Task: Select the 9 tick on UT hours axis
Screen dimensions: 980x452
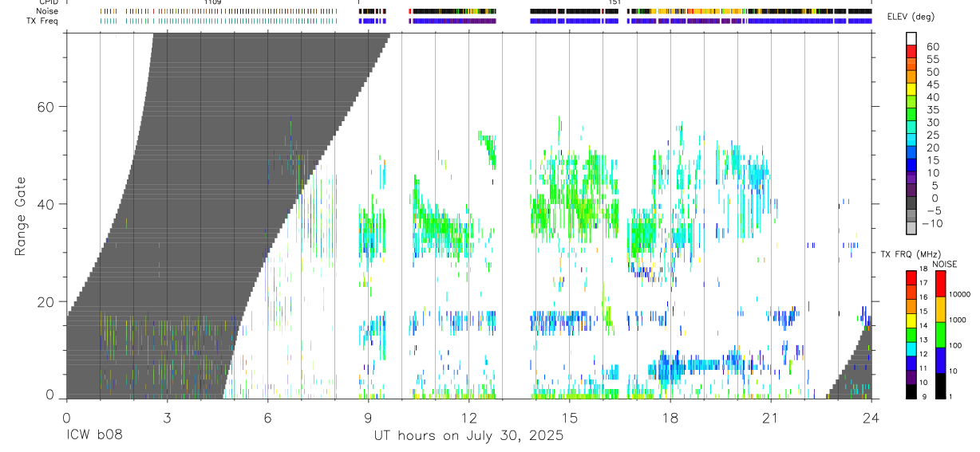Action: [x=368, y=417]
